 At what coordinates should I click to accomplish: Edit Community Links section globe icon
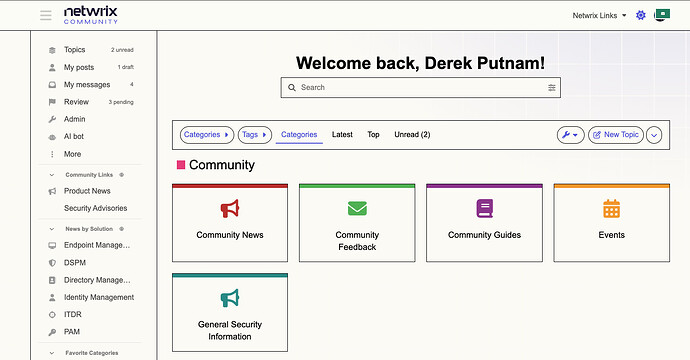tap(121, 175)
